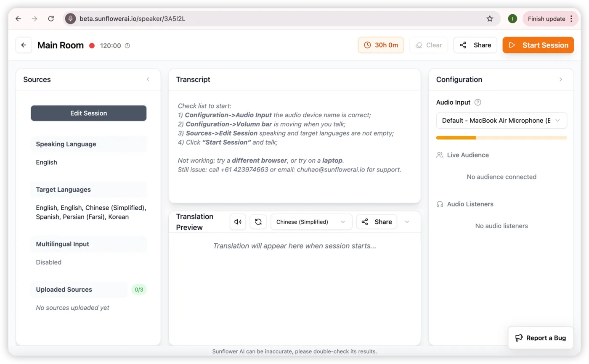Click the help icon beside Audio Input
The height and width of the screenshot is (364, 589).
(x=478, y=102)
